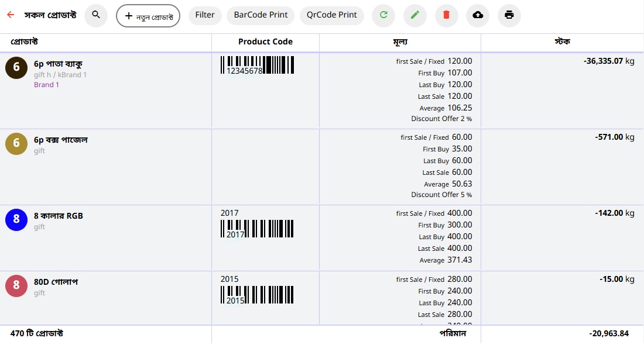The height and width of the screenshot is (345, 644).
Task: Click সকল প্রোডাক্ট page title
Action: point(50,15)
